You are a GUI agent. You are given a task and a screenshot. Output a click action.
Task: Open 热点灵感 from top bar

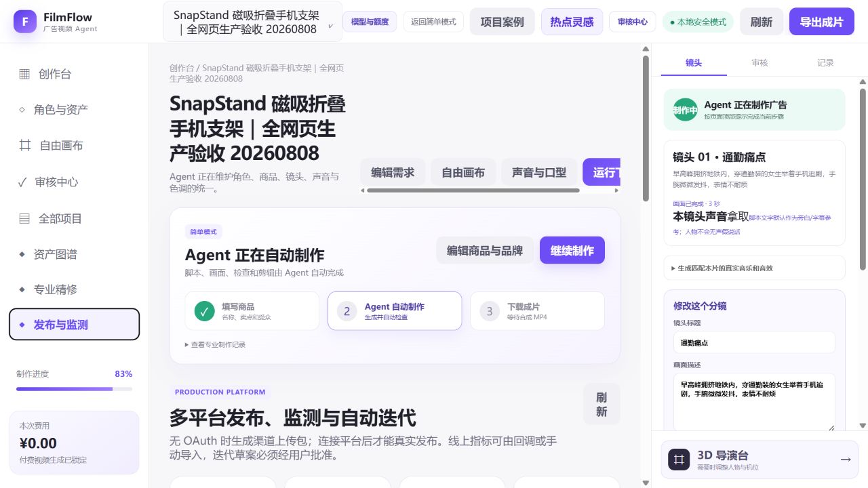point(572,22)
